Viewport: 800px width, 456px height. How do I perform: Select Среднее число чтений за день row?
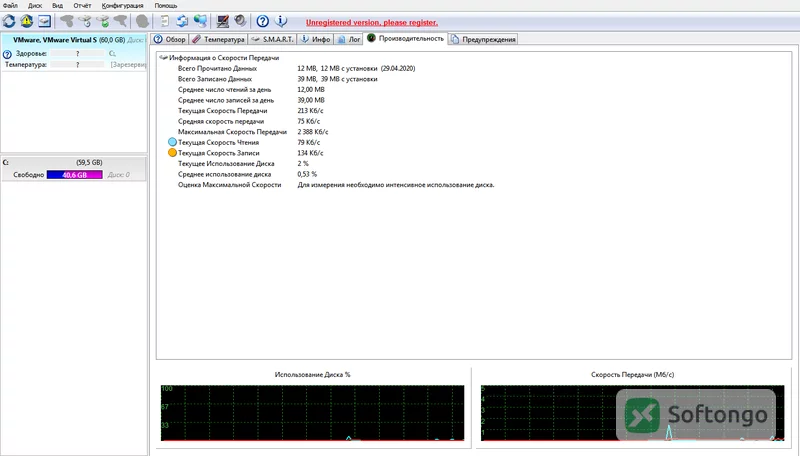click(251, 90)
